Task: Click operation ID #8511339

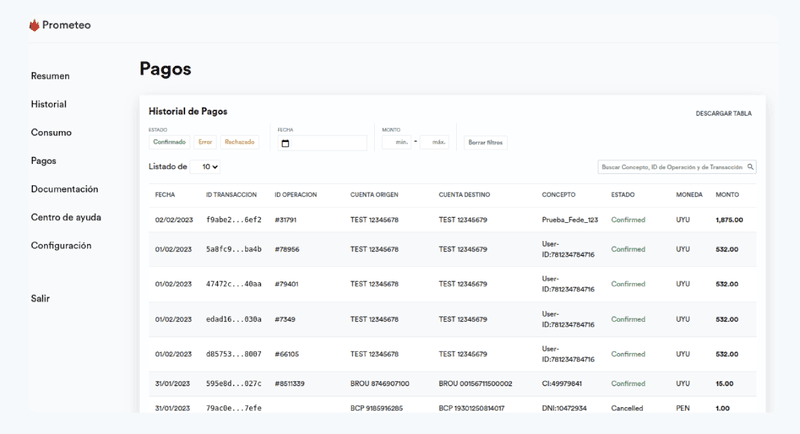Action: click(x=289, y=384)
